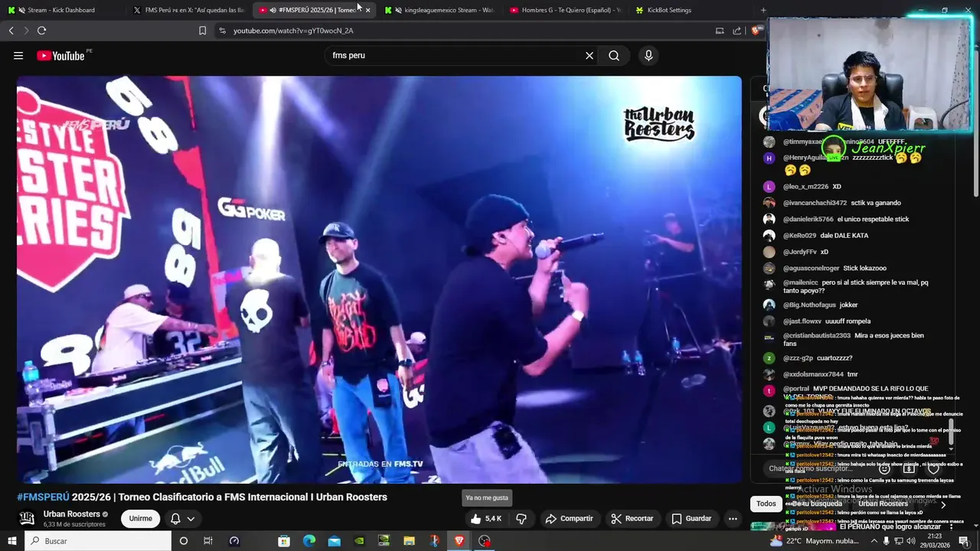View site information icon beside the URL
Image resolution: width=980 pixels, height=551 pixels.
222,31
